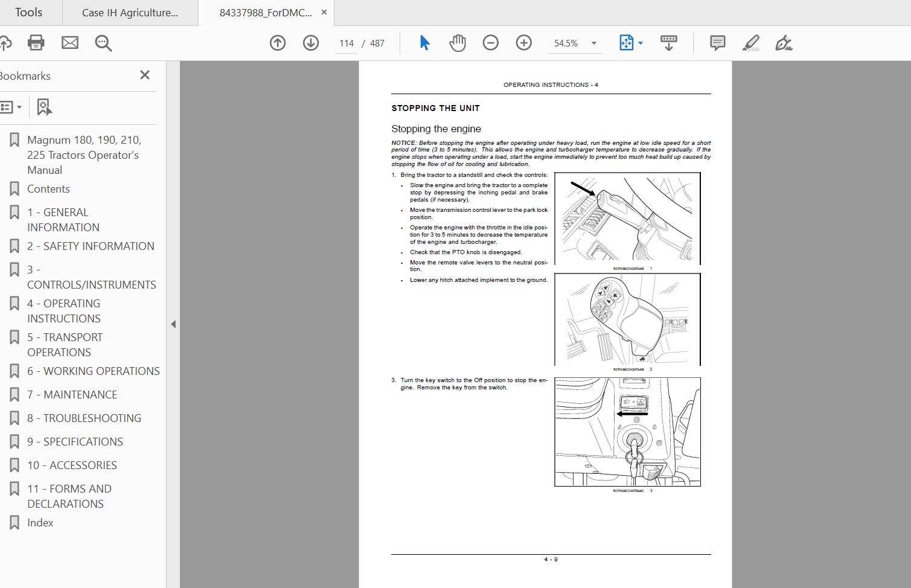This screenshot has height=588, width=911.
Task: Click the upload share icon
Action: point(5,43)
